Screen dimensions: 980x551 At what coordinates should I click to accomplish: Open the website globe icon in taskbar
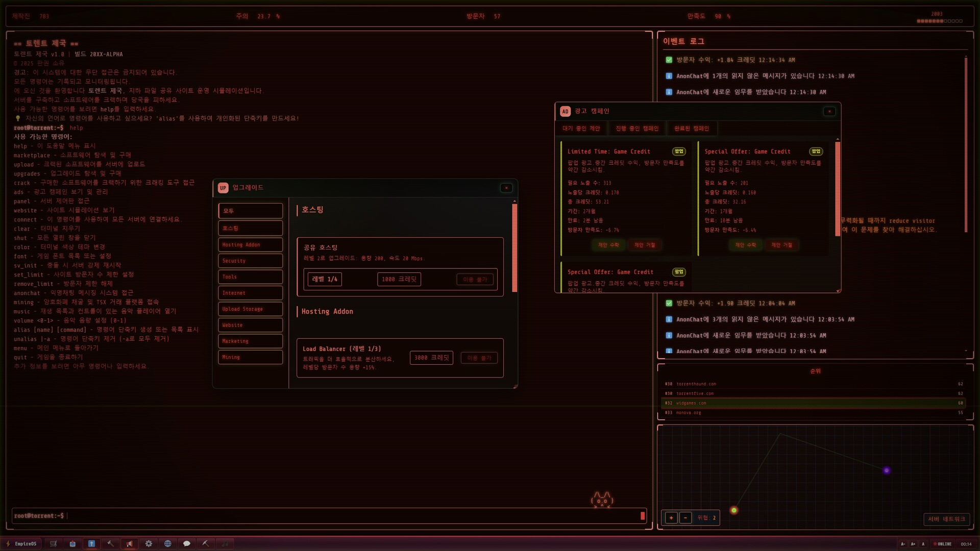[167, 544]
